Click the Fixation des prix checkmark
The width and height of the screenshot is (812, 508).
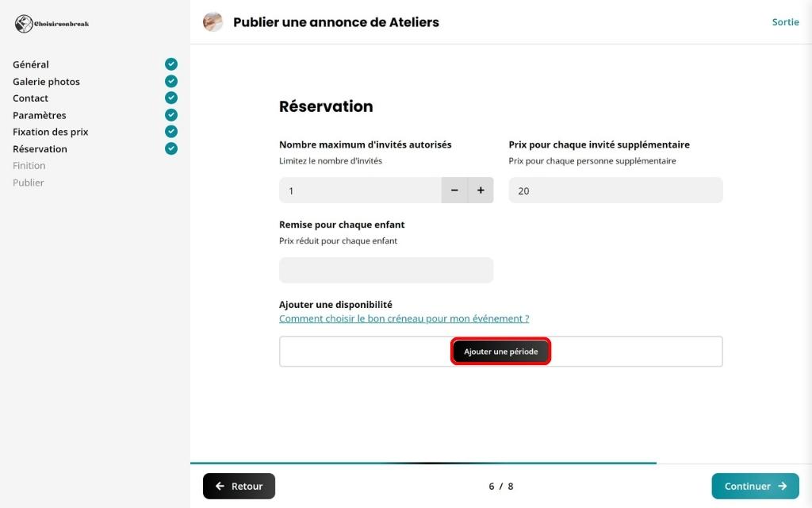point(171,132)
